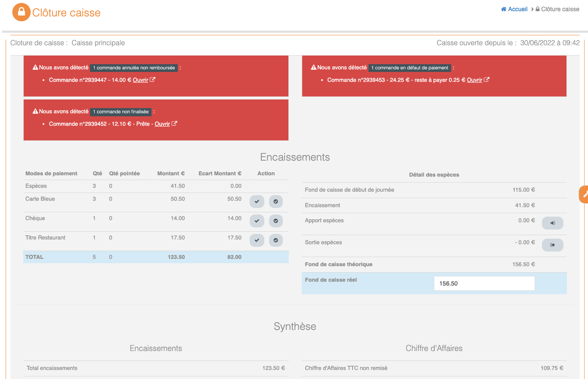Click the orange padlock Clôture caisse icon
This screenshot has width=588, height=379.
point(21,12)
